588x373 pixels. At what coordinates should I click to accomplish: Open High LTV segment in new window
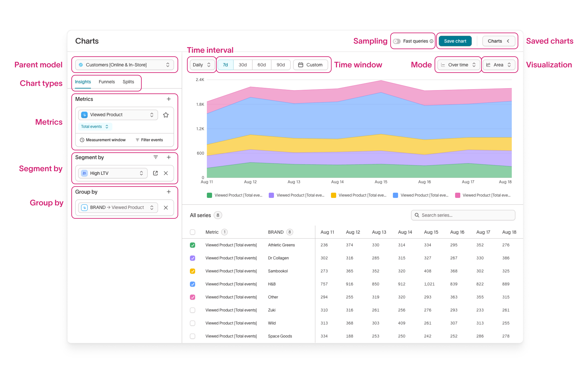pos(155,173)
